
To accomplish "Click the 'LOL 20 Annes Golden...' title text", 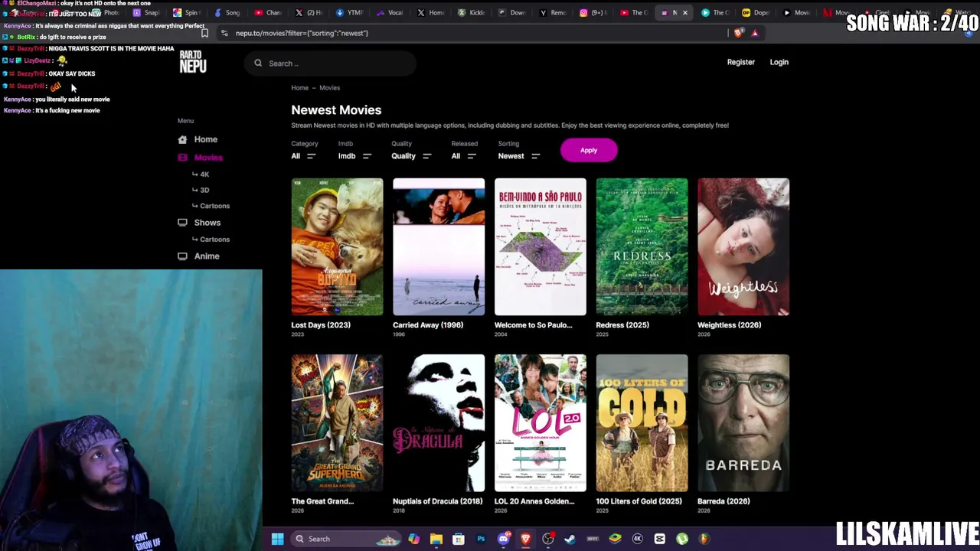I will [534, 501].
